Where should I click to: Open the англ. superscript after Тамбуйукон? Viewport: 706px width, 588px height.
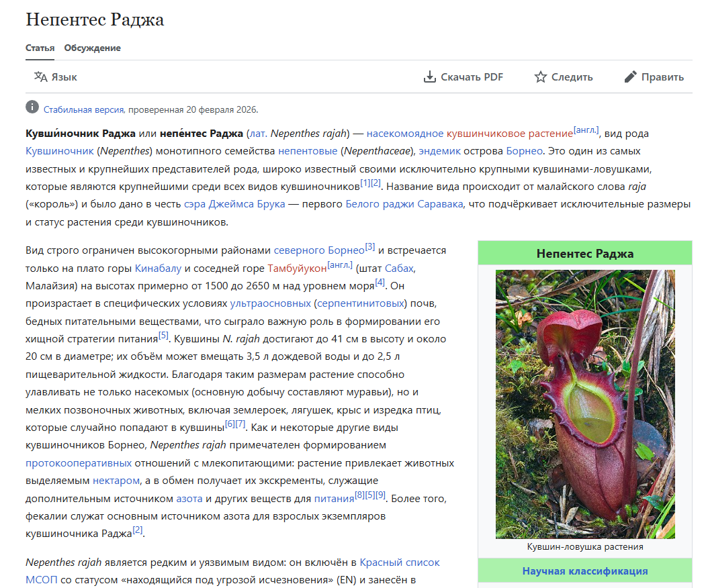(x=340, y=265)
